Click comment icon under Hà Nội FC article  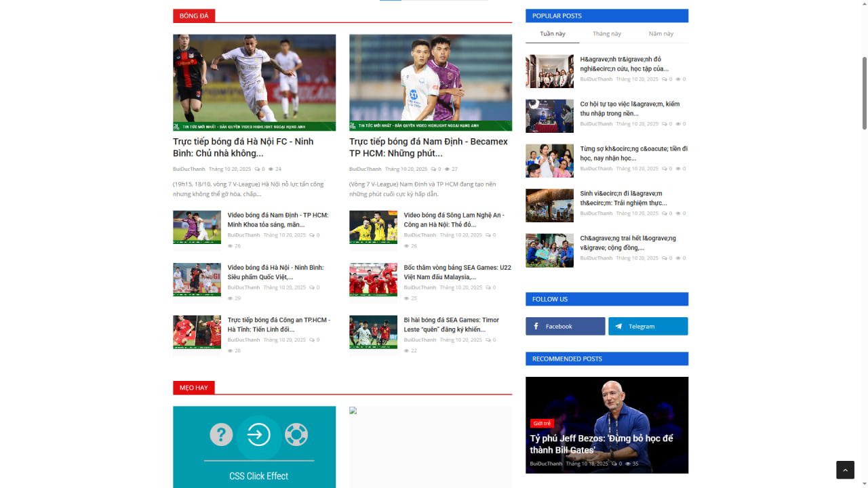pyautogui.click(x=257, y=169)
